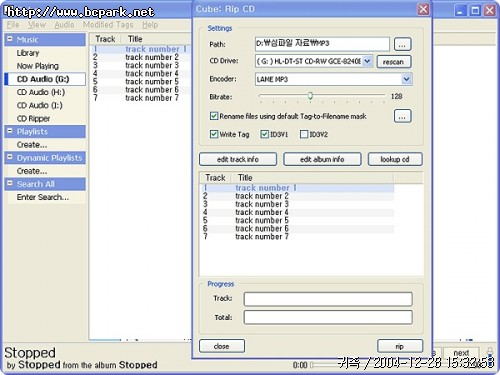
Task: Select track number 4 in Rip CD list
Action: 297,212
